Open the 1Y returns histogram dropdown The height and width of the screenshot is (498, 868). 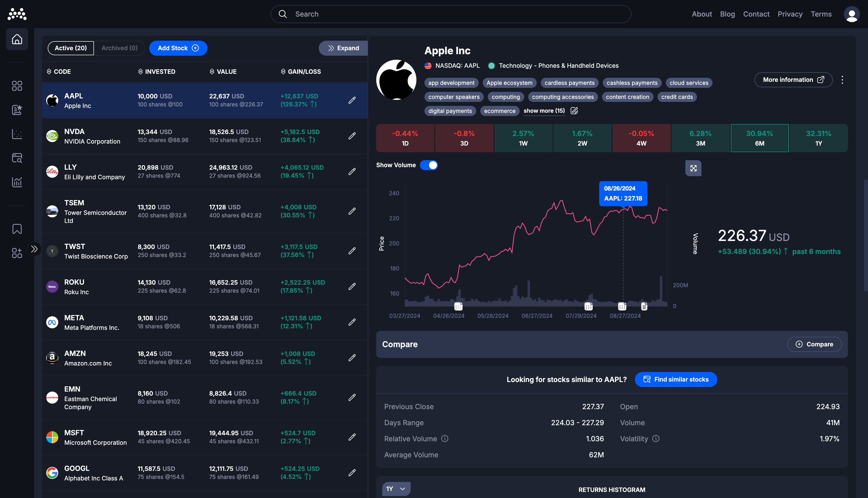pos(396,489)
